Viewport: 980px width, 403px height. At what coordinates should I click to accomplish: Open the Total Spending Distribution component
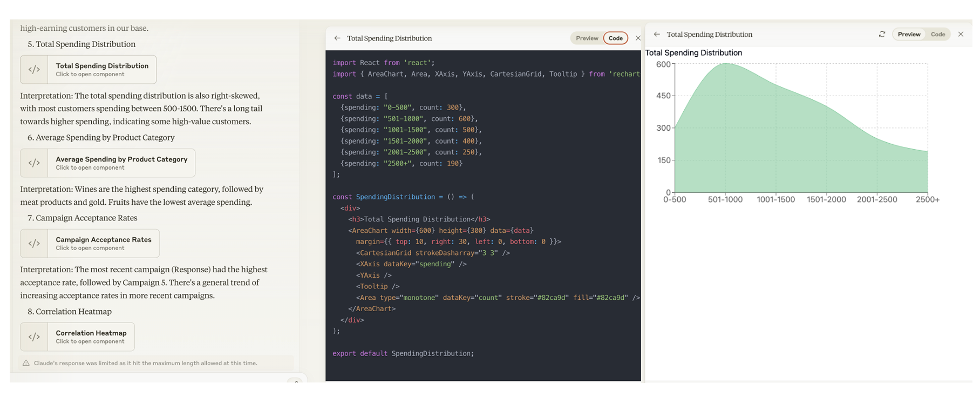(x=102, y=70)
